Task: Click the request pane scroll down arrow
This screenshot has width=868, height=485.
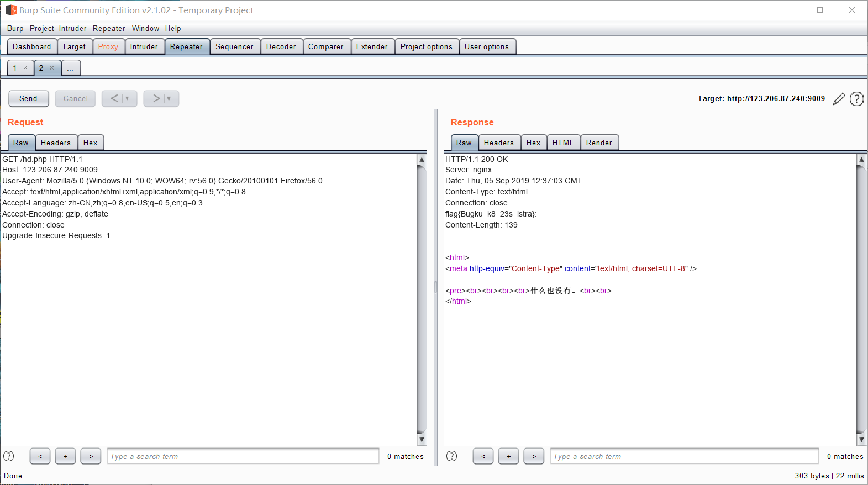Action: [x=422, y=440]
